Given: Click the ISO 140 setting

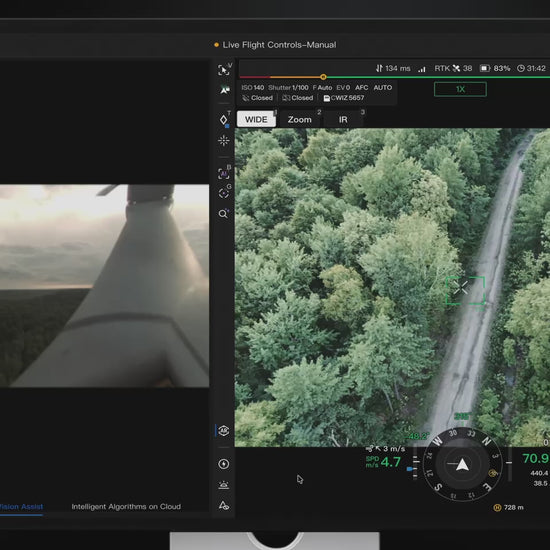Looking at the screenshot, I should point(253,87).
